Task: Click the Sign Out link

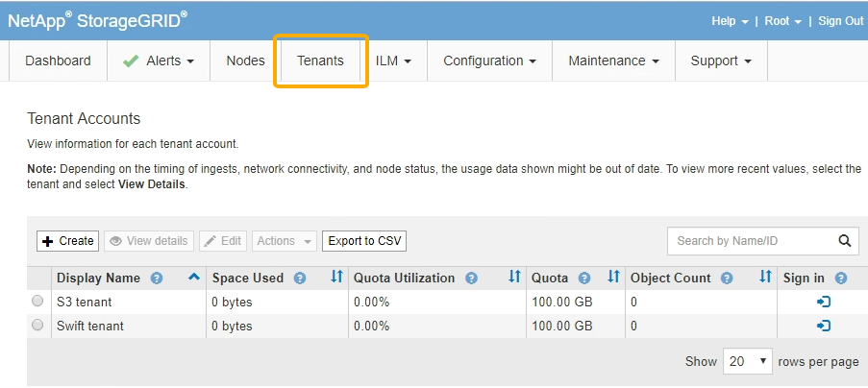Action: coord(840,21)
